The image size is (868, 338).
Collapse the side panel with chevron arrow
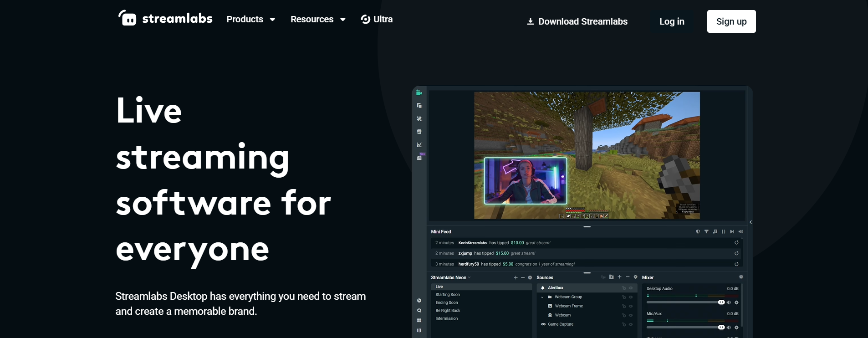[x=751, y=222]
